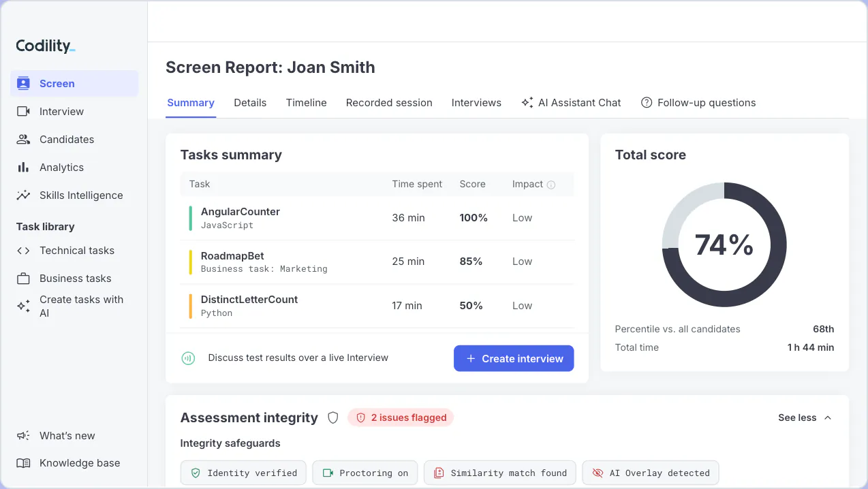Click the plus icon on Create interview
The width and height of the screenshot is (868, 489).
pyautogui.click(x=470, y=359)
